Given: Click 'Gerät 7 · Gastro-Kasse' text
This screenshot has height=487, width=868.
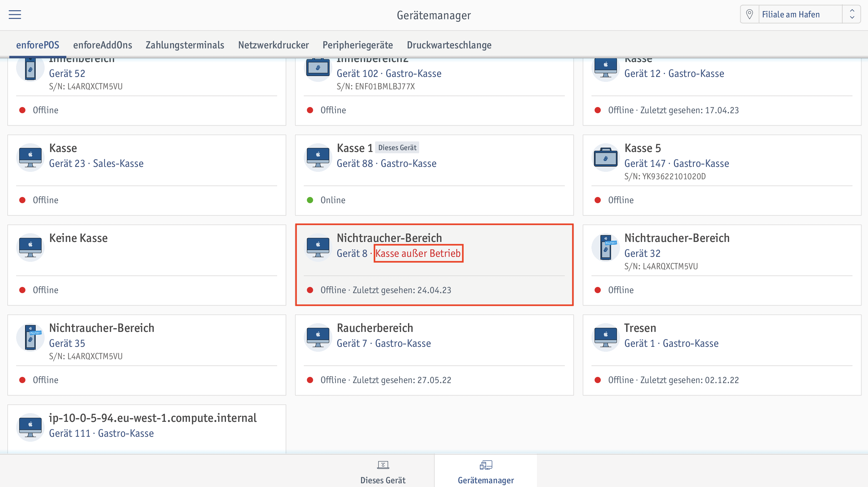Looking at the screenshot, I should tap(384, 343).
